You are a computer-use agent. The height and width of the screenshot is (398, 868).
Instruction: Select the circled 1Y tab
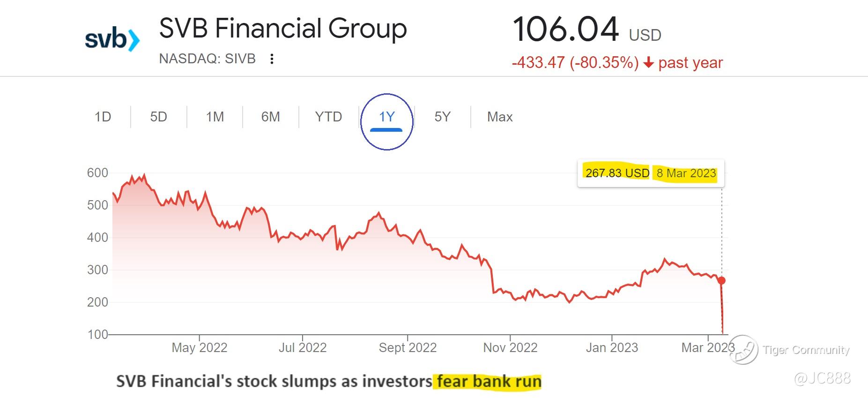387,117
